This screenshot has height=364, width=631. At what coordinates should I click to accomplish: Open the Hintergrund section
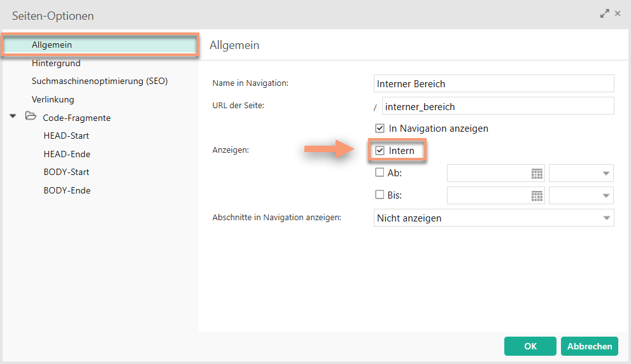click(56, 63)
